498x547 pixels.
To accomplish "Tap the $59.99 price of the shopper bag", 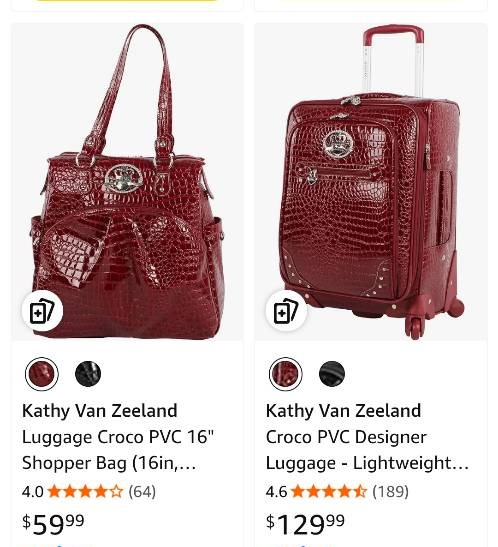I will pos(53,524).
